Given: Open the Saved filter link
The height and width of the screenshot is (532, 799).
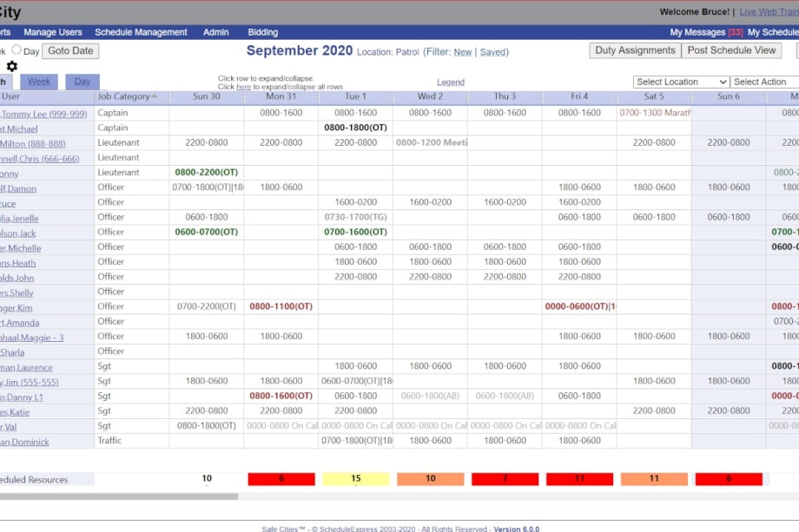Looking at the screenshot, I should pyautogui.click(x=492, y=51).
